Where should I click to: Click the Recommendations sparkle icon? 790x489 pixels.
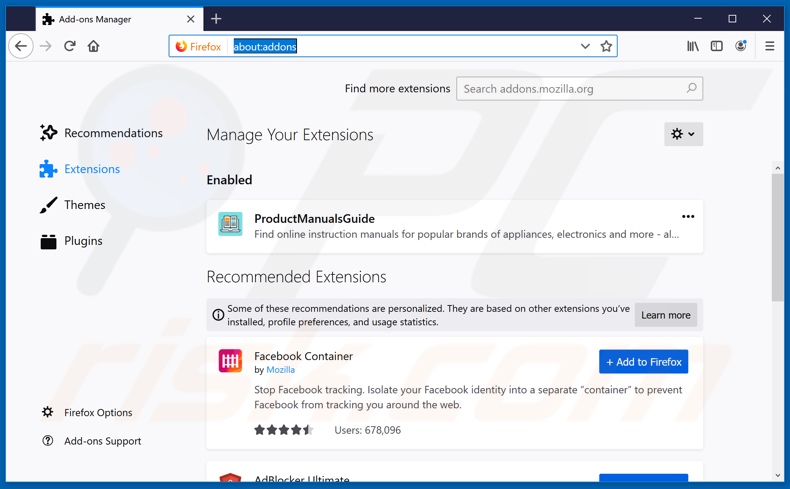coord(48,132)
